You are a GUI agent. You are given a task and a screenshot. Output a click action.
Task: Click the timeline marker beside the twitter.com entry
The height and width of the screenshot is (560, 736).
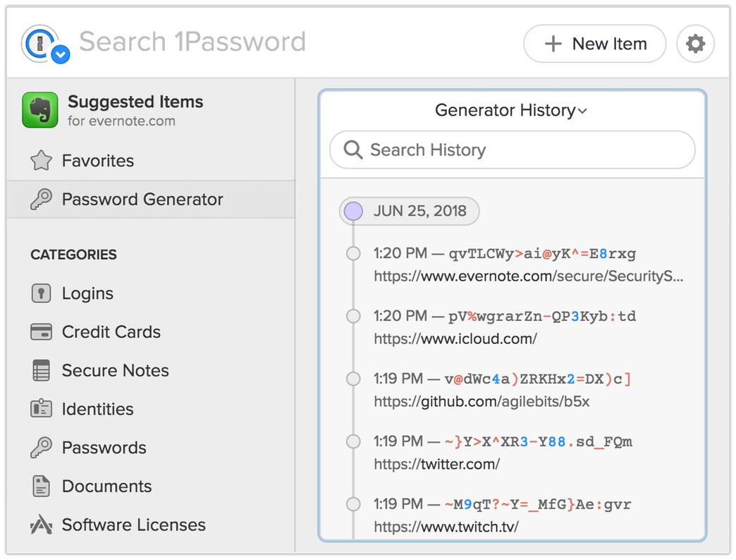click(x=353, y=442)
